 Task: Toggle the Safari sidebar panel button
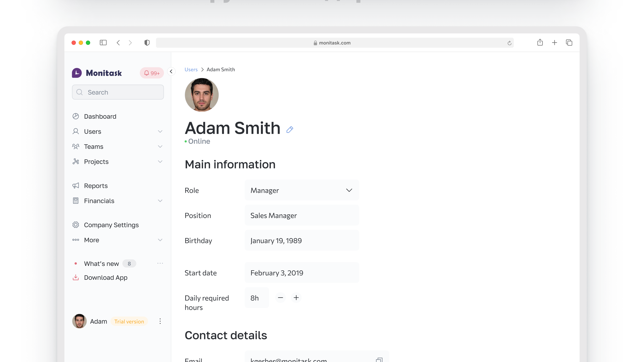pyautogui.click(x=103, y=43)
